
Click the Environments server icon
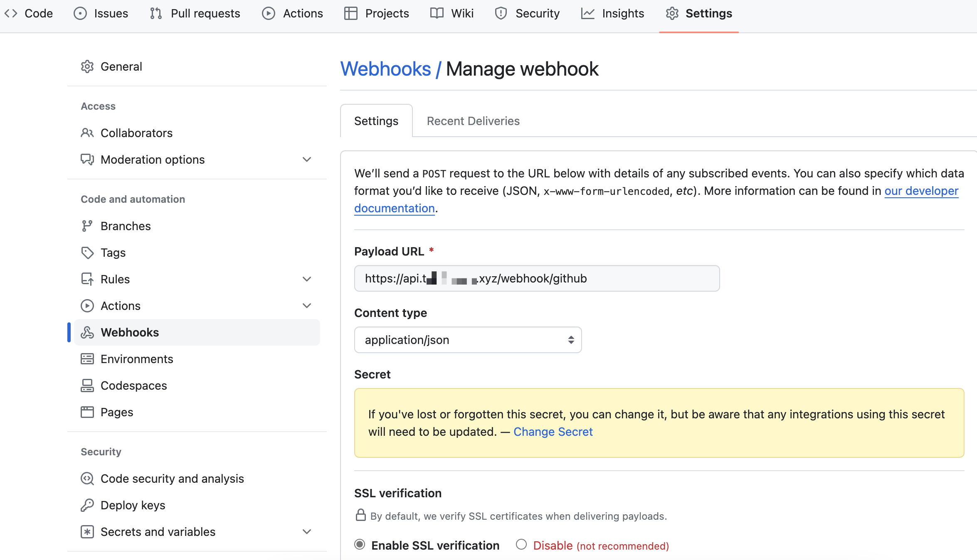coord(87,359)
